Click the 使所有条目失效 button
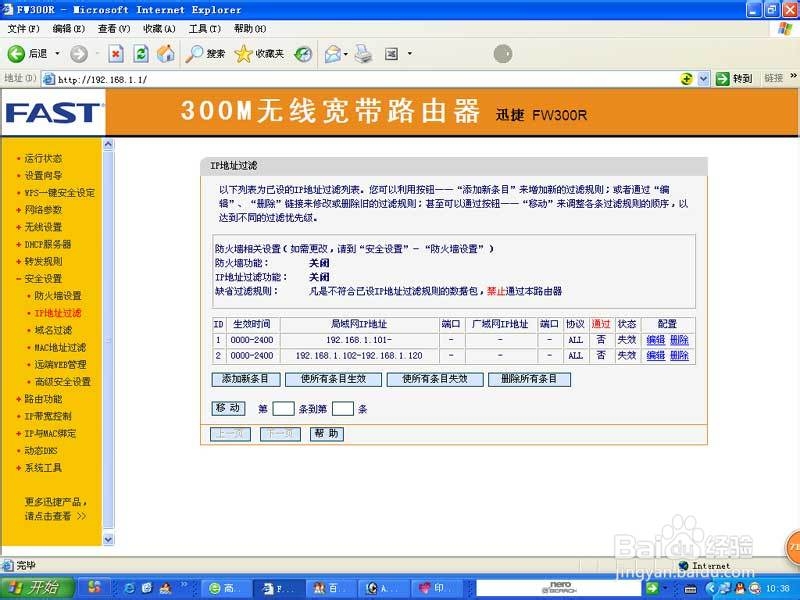The width and height of the screenshot is (800, 600). click(435, 379)
